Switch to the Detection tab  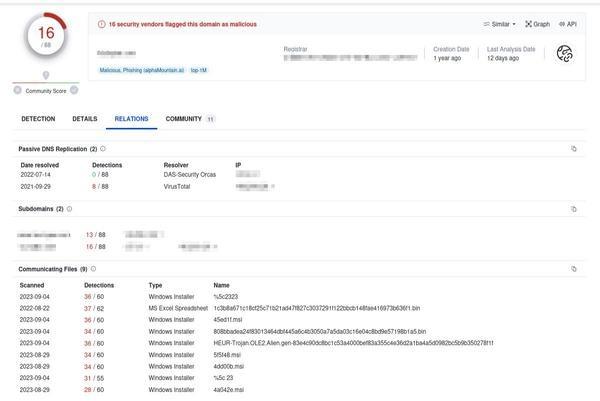(38, 119)
